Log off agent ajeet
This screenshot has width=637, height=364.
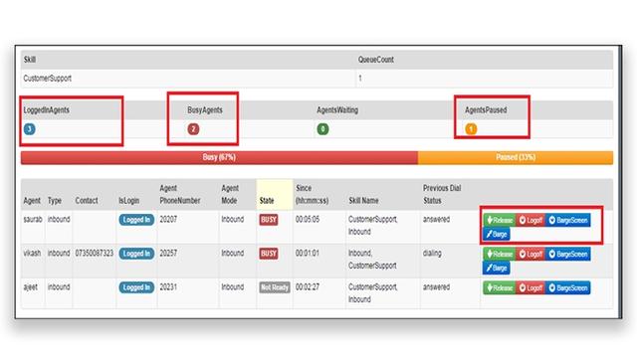[531, 287]
